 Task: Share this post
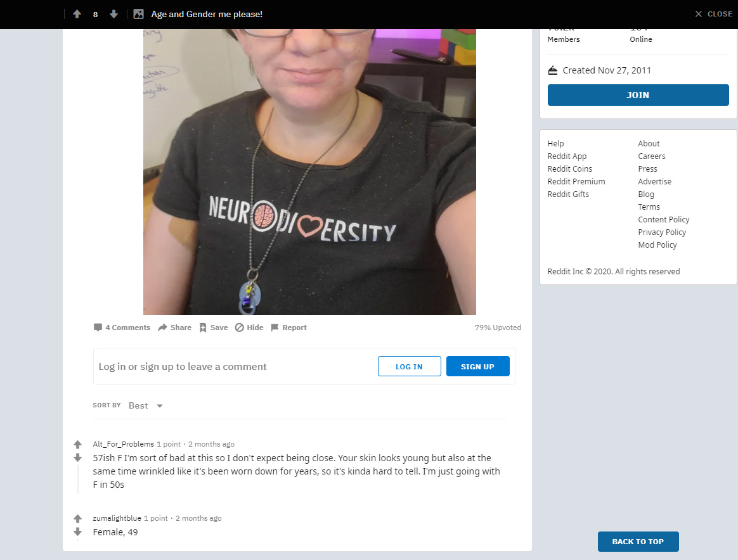coord(174,328)
